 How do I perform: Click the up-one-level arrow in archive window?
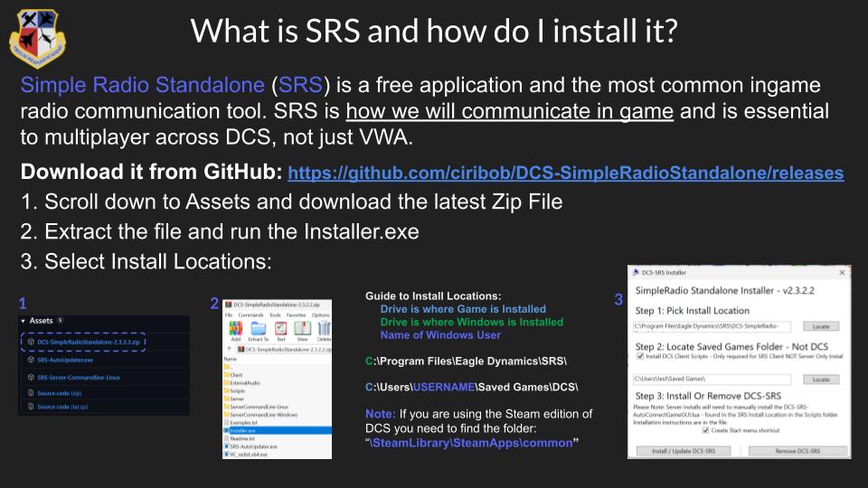pyautogui.click(x=229, y=349)
